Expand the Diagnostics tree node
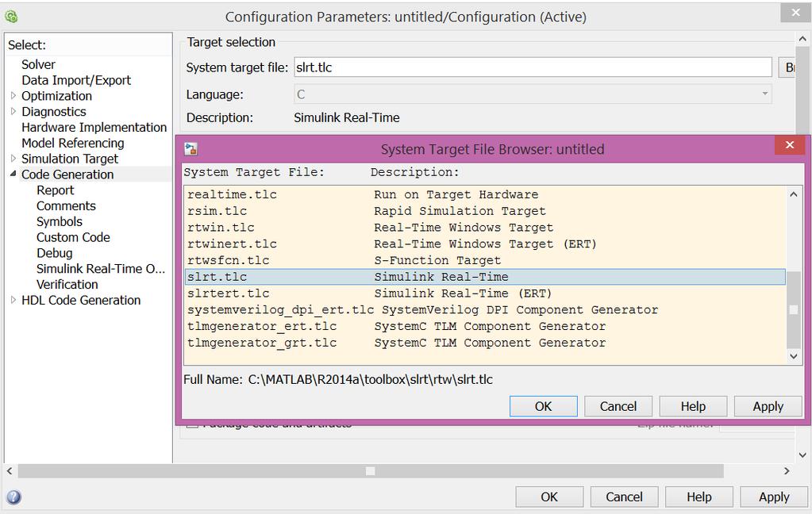 [x=13, y=111]
